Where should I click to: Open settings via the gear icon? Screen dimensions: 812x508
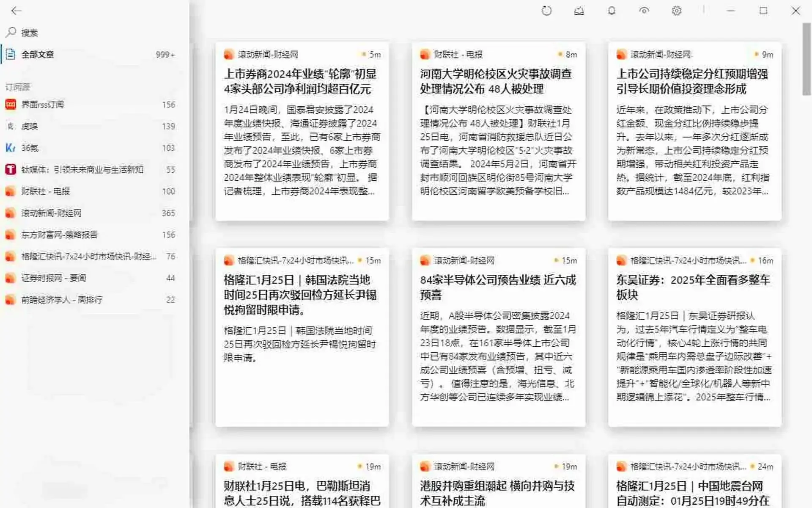coord(677,11)
